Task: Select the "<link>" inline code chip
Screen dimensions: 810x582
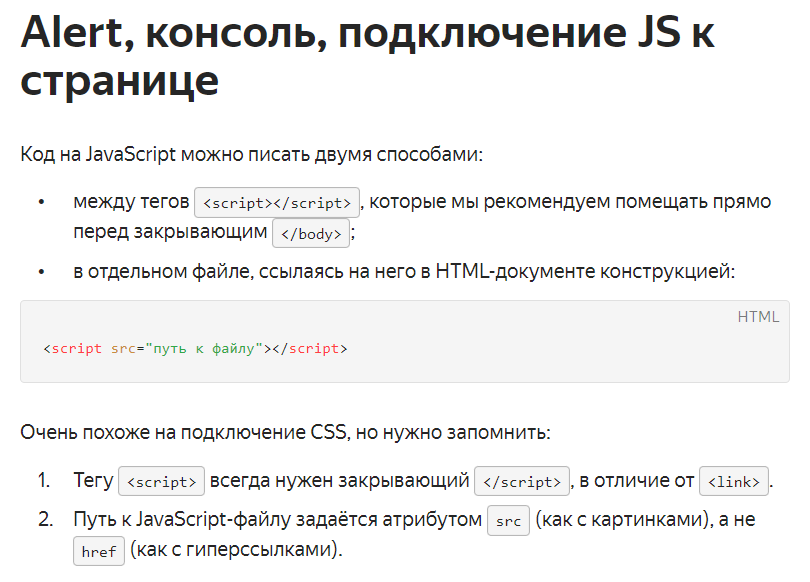Action: click(x=734, y=481)
